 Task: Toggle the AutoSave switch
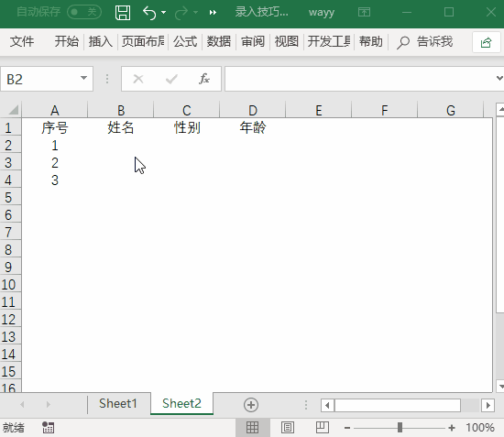point(84,12)
